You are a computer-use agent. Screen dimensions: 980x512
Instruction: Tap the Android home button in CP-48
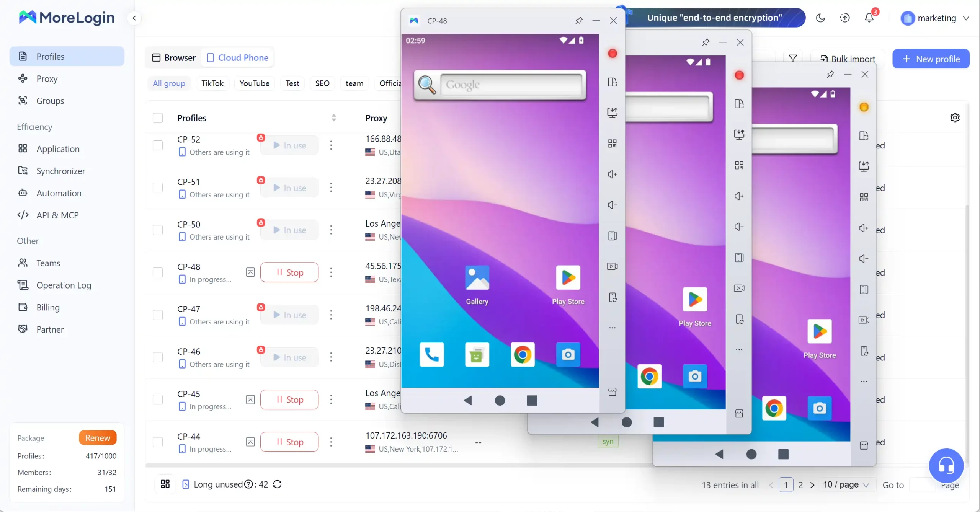[x=500, y=400]
